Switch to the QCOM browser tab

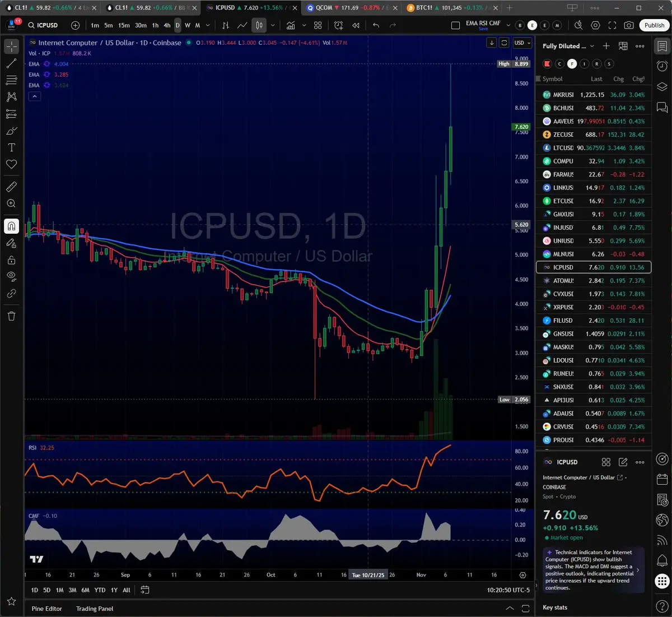tap(351, 8)
